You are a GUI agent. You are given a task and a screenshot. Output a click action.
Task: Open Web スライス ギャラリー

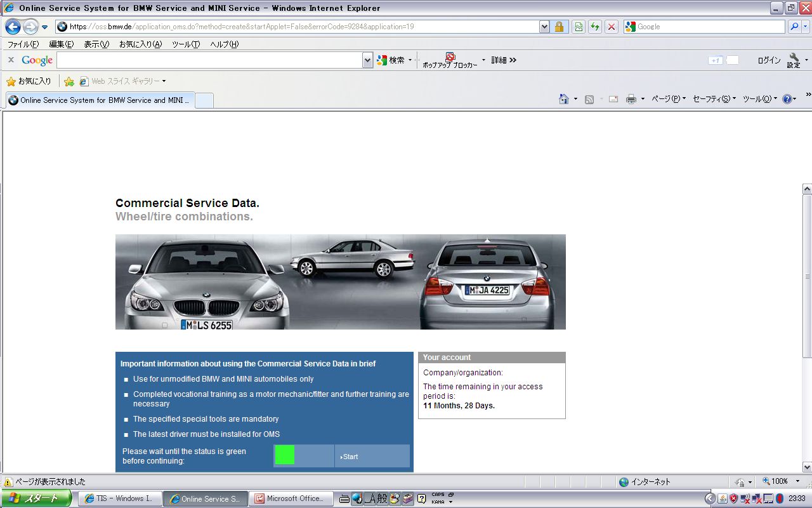(122, 81)
